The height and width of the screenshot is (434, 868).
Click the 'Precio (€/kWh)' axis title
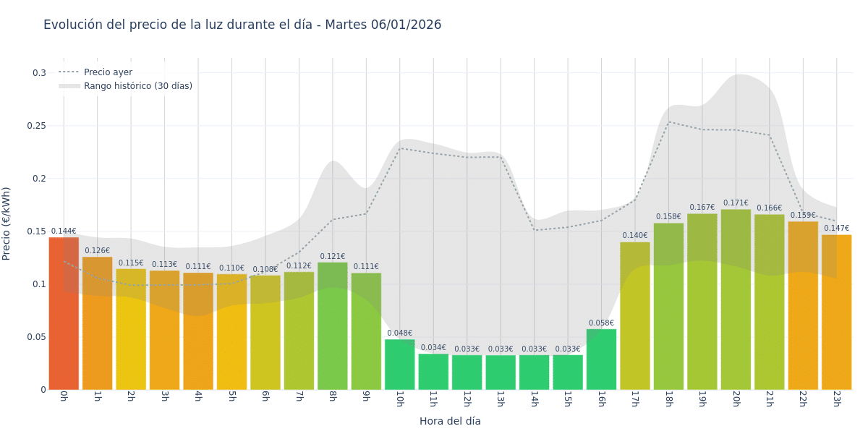(7, 224)
